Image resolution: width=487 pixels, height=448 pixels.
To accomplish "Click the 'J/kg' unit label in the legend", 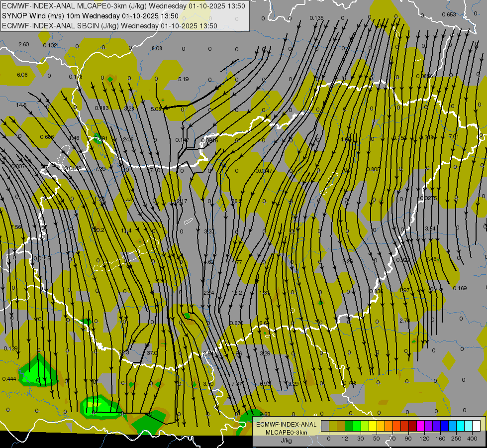I will coord(286,441).
